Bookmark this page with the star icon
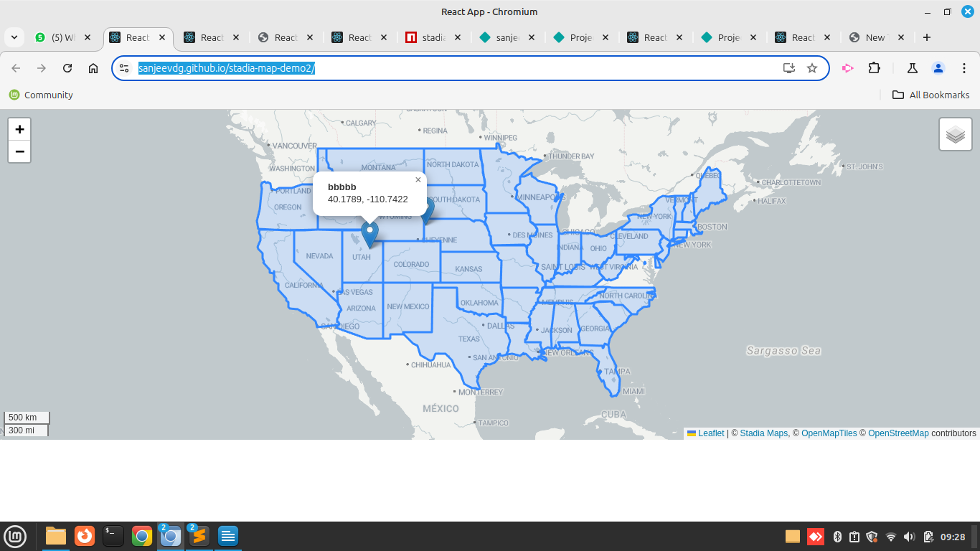Image resolution: width=980 pixels, height=551 pixels. pyautogui.click(x=812, y=68)
